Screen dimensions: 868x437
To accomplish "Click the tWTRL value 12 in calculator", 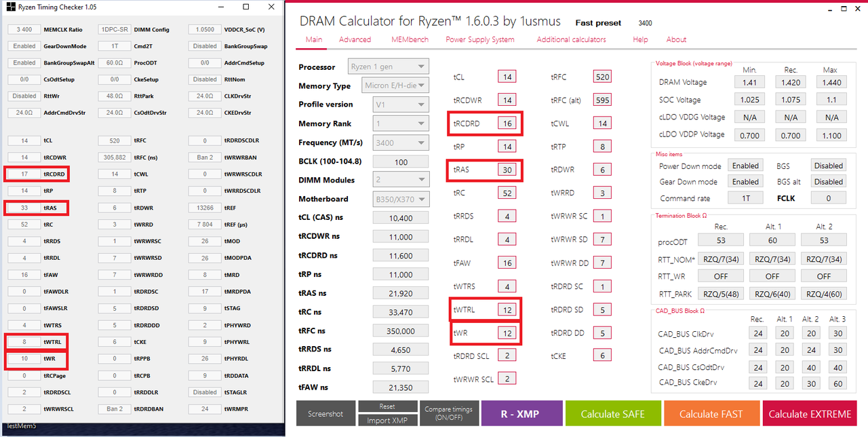I will click(507, 309).
